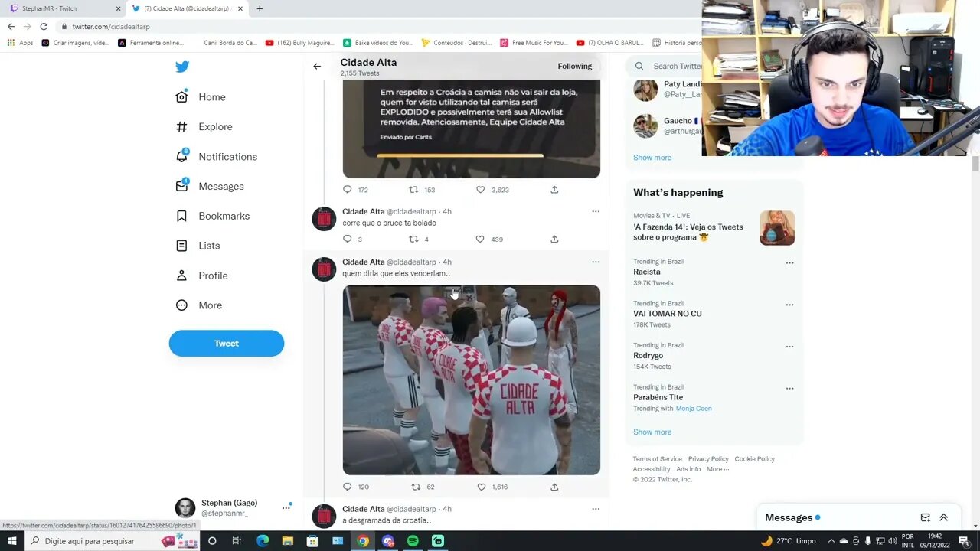The image size is (980, 551).
Task: Open options for VAI TOMAR NO CU trend
Action: (x=789, y=305)
